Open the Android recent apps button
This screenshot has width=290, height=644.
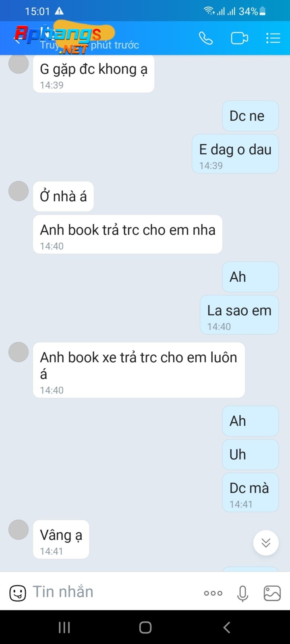(x=64, y=627)
